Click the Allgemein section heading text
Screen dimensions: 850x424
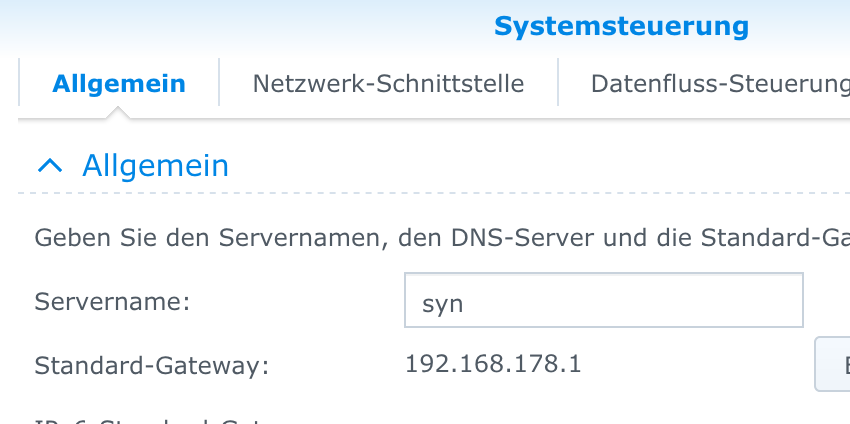(x=155, y=165)
